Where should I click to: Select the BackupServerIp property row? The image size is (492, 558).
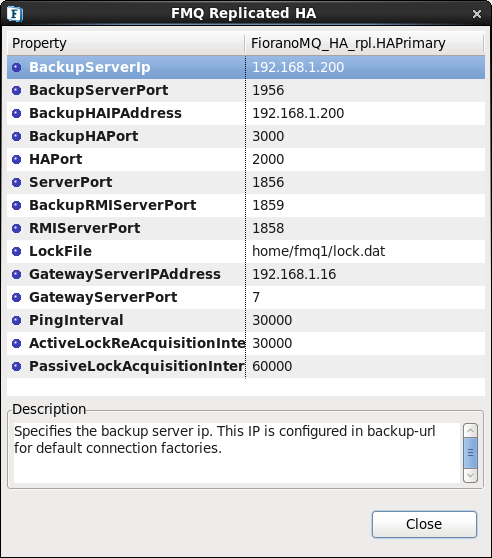click(246, 67)
